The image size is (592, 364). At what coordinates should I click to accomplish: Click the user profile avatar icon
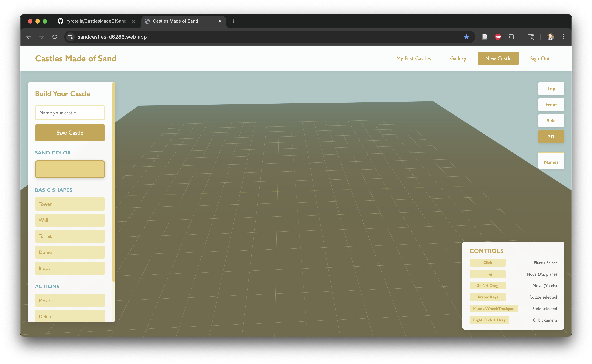click(x=550, y=37)
